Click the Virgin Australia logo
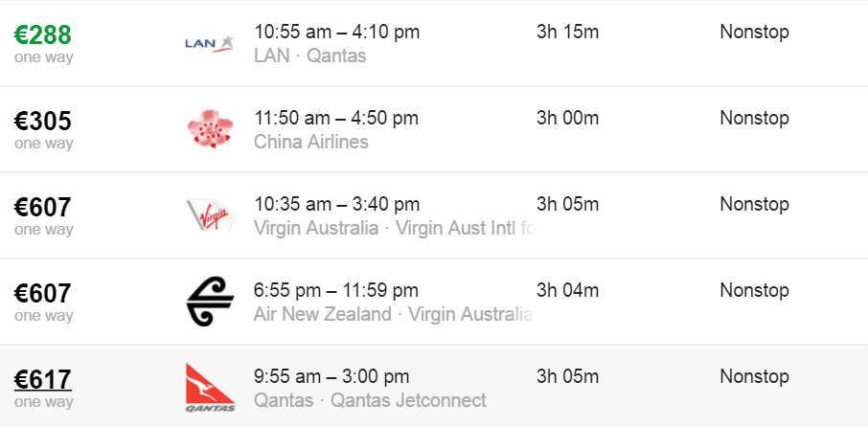 211,215
